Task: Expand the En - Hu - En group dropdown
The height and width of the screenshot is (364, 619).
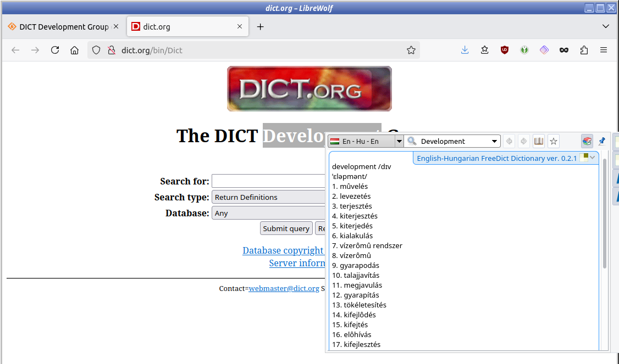Action: 399,141
